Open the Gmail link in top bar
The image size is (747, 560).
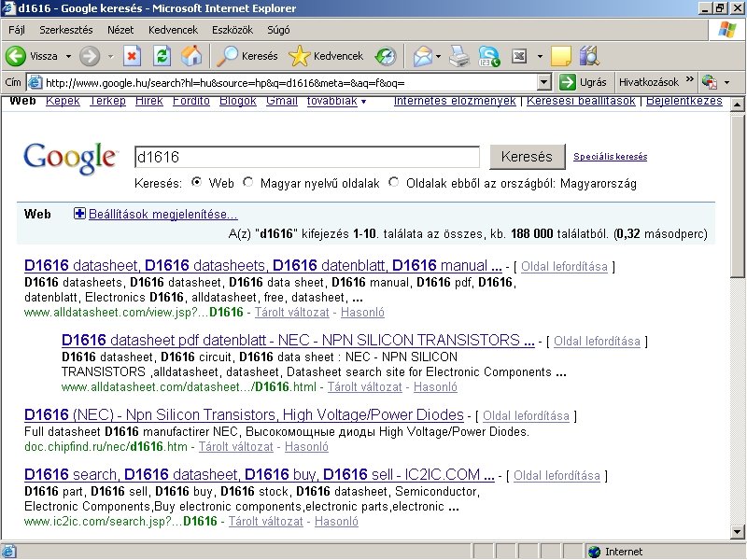[282, 101]
